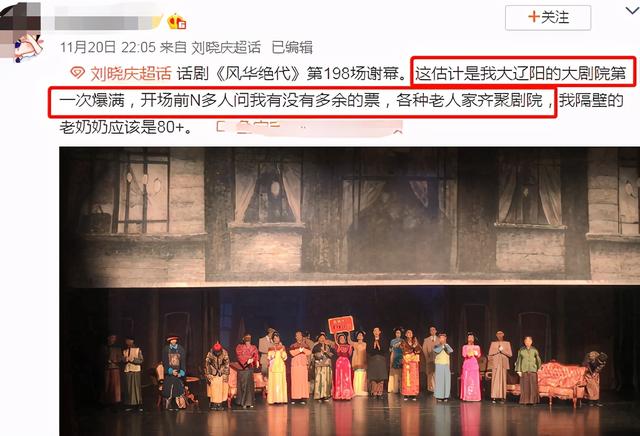
Task: Click the diamond super-topic icon before 刘晓庆超话
Action: [77, 73]
